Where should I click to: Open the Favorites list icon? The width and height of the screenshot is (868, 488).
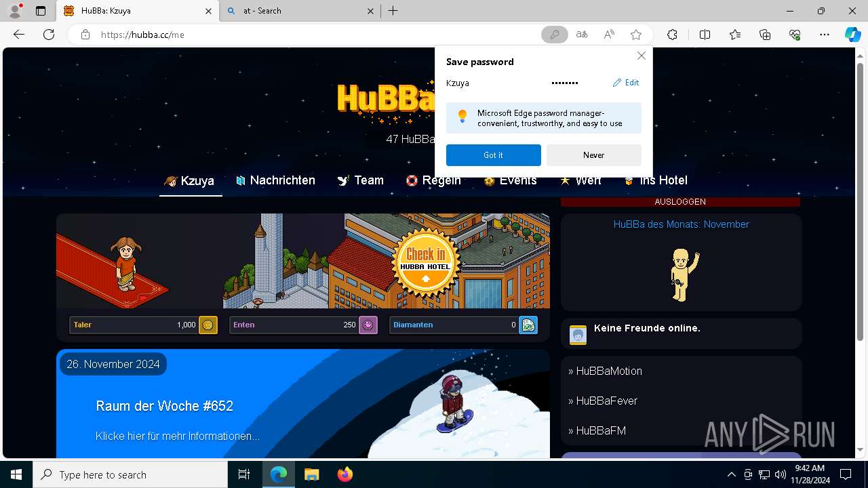tap(735, 35)
